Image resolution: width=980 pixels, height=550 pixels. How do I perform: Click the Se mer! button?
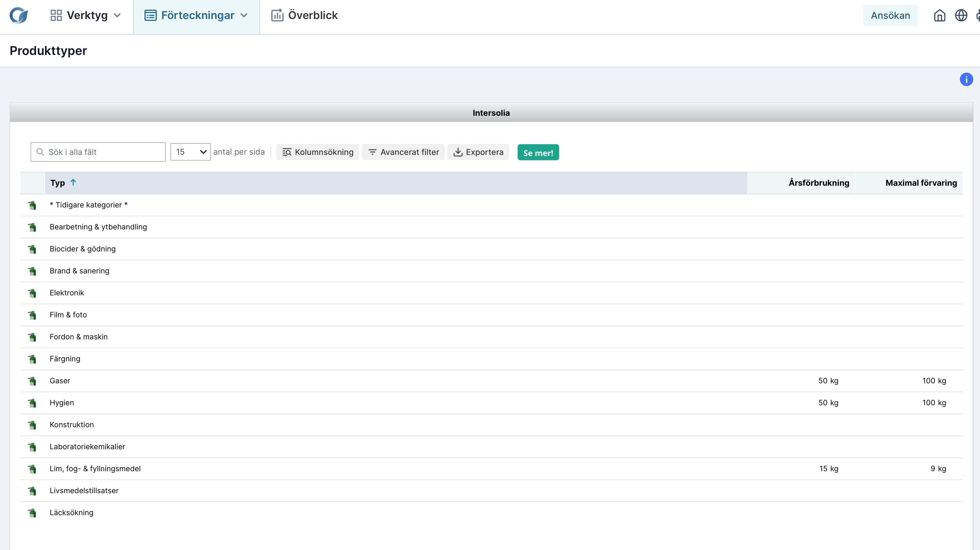[538, 153]
